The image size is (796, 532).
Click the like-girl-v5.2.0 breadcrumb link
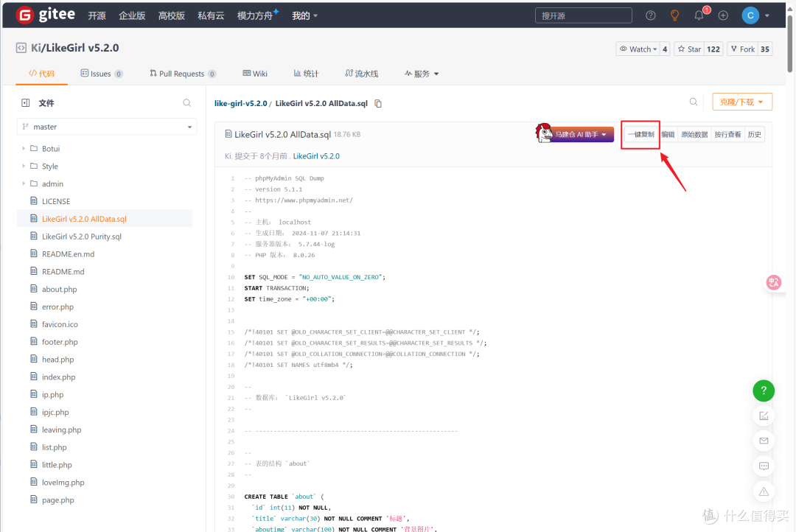tap(240, 104)
